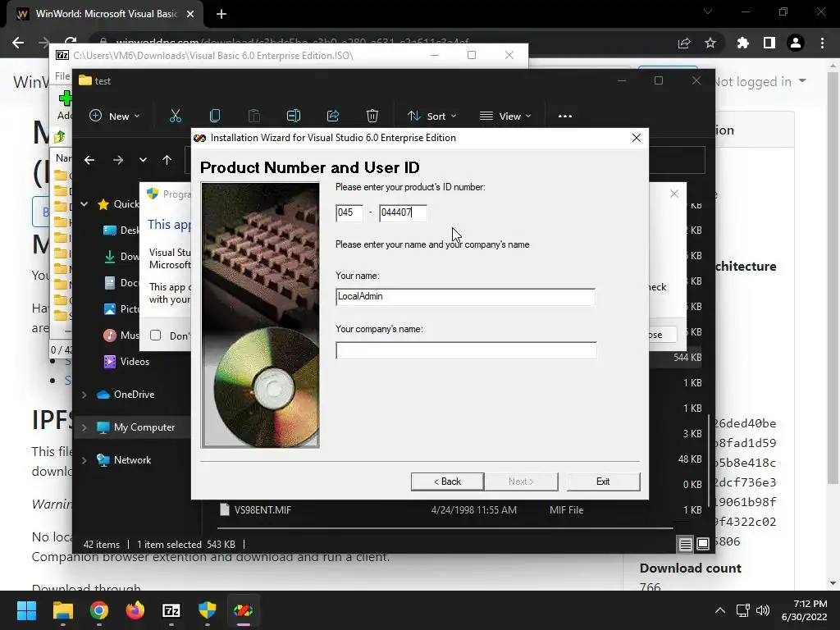Click the second product ID field
Image resolution: width=840 pixels, height=630 pixels.
(x=403, y=212)
